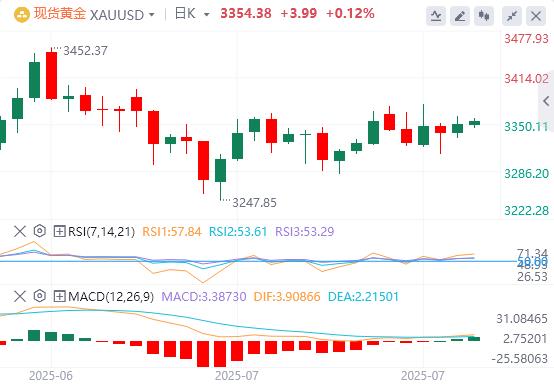Image resolution: width=554 pixels, height=386 pixels.
Task: Click the 26.53 RSI axis value
Action: (x=532, y=277)
